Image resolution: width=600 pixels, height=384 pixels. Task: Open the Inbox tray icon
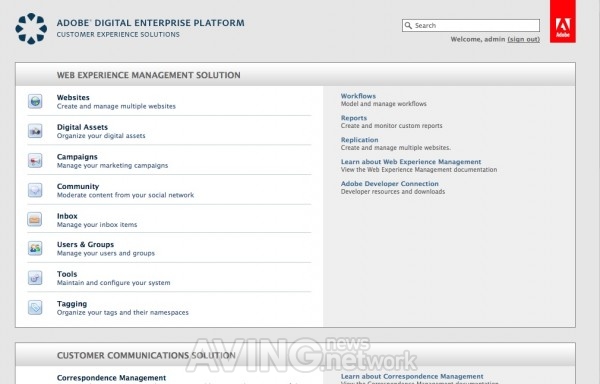tap(35, 220)
